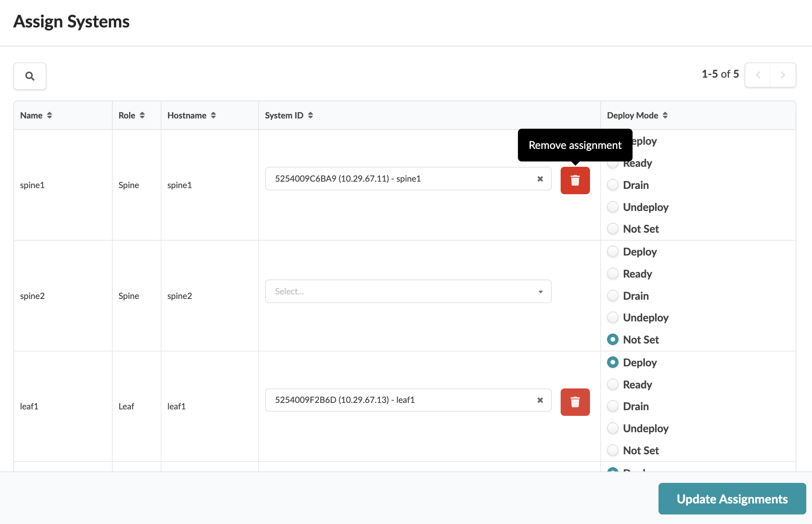Open leaf1 System ID combo box
The image size is (812, 524).
point(400,400)
